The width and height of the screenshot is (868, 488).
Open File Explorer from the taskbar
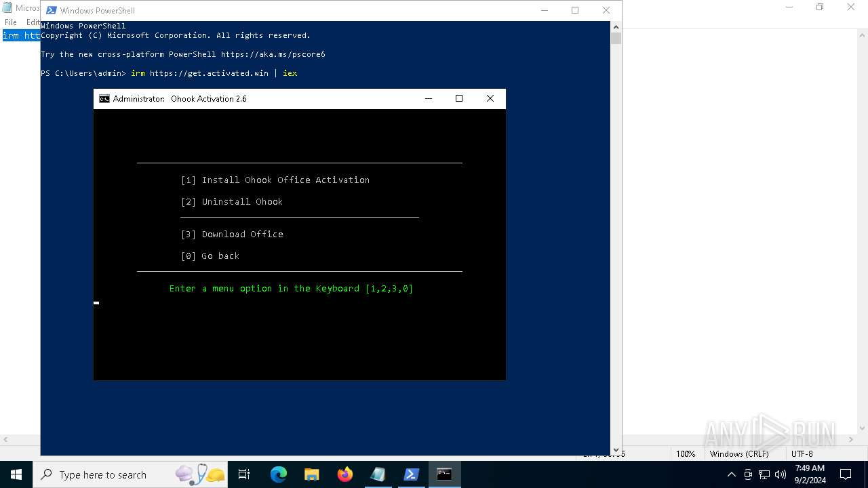(311, 474)
